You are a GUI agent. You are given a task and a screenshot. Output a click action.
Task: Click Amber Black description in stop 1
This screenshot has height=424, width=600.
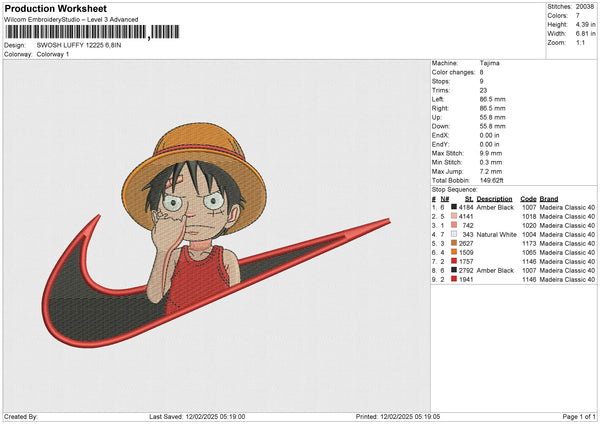pos(495,207)
